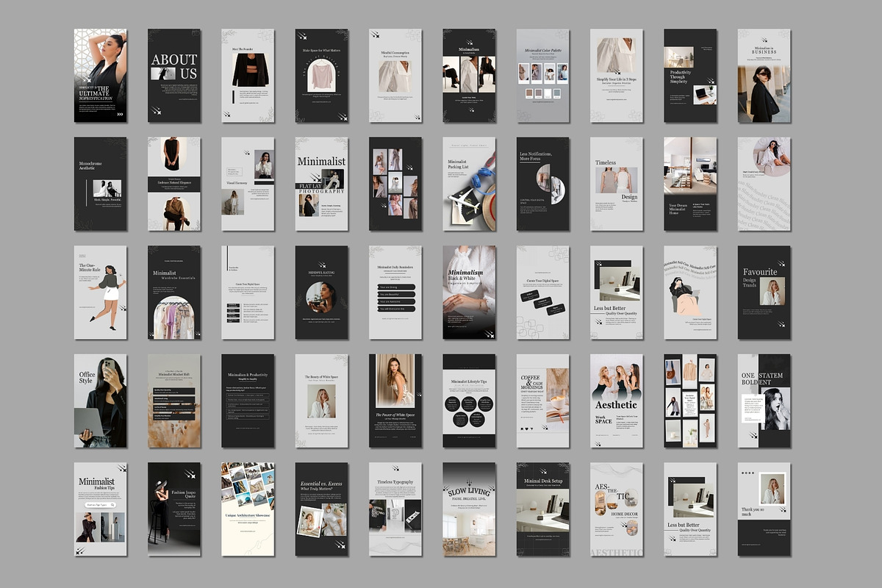The height and width of the screenshot is (588, 882).
Task: Click the 'The One-Minute Rule' illustrated template
Action: pos(101,293)
